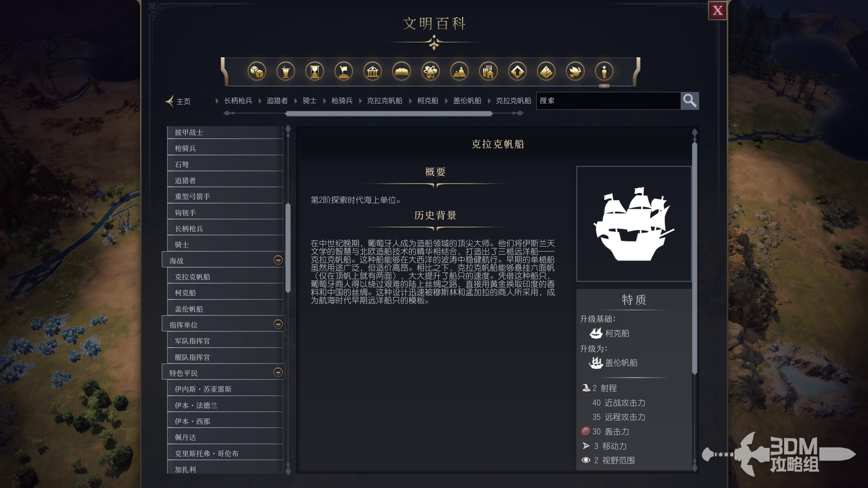
Task: Collapse the 特色平民 section
Action: pyautogui.click(x=278, y=372)
